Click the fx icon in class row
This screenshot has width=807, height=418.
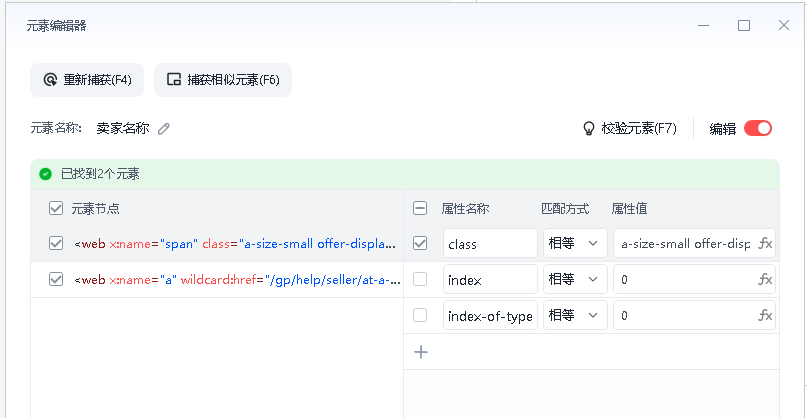[766, 243]
